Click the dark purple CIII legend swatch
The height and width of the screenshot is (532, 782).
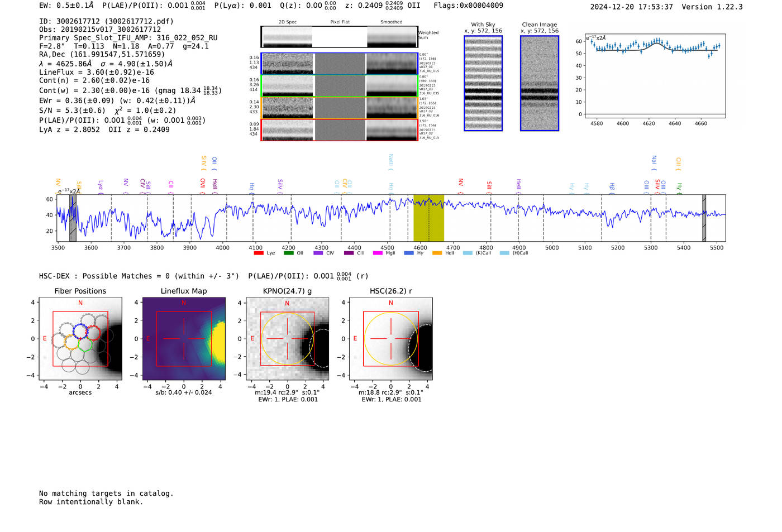349,253
